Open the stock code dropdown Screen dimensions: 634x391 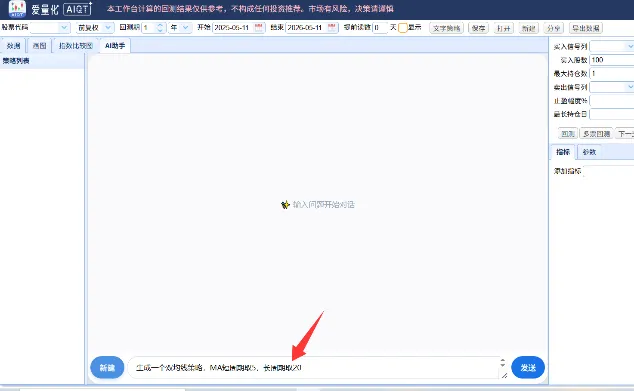point(64,27)
